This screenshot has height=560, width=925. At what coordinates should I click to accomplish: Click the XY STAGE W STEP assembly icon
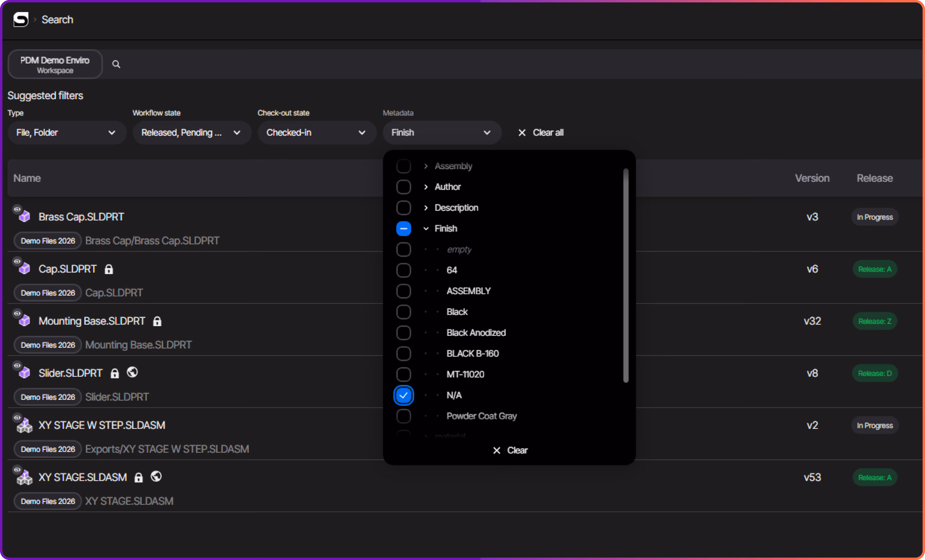25,425
